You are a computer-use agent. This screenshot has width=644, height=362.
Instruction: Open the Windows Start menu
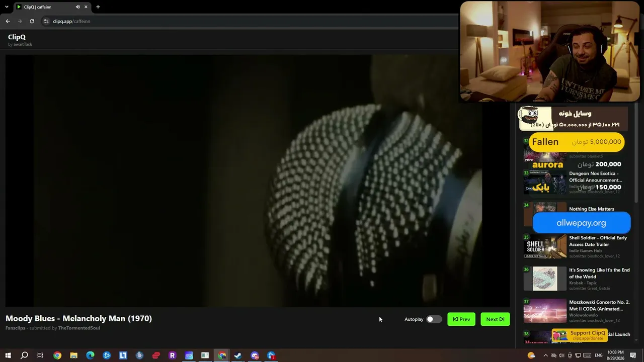point(8,355)
